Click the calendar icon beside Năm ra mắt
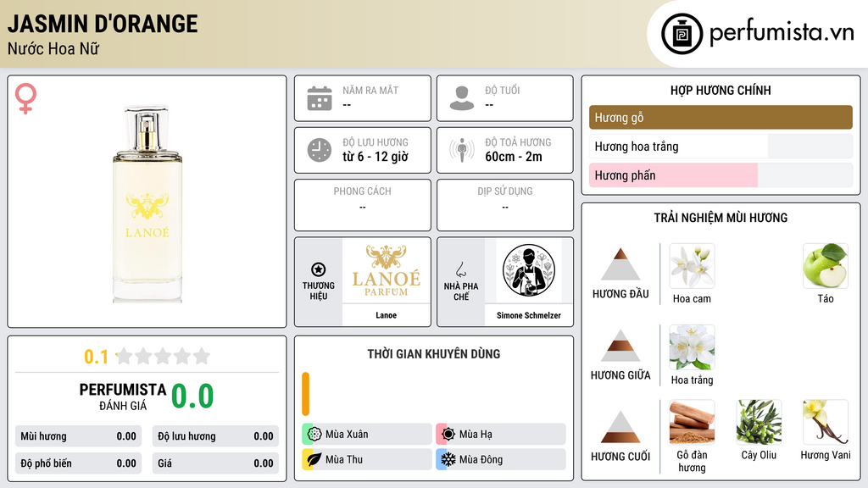 coord(320,98)
